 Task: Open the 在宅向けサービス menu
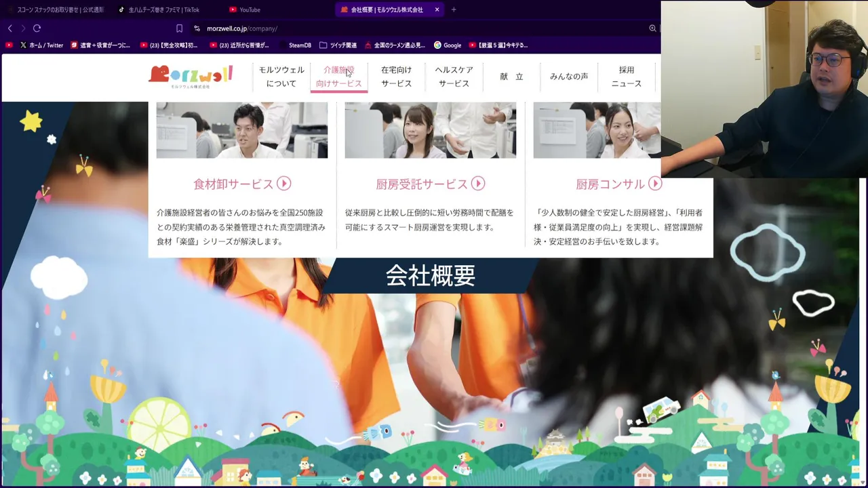coord(397,77)
